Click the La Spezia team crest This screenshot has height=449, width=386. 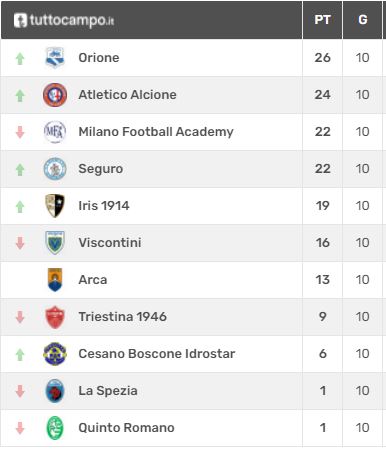(x=55, y=391)
